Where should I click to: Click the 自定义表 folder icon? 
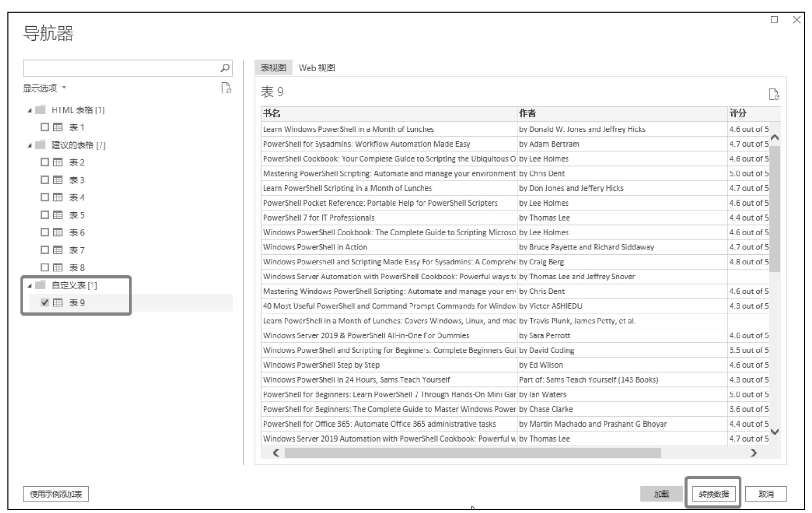[41, 285]
